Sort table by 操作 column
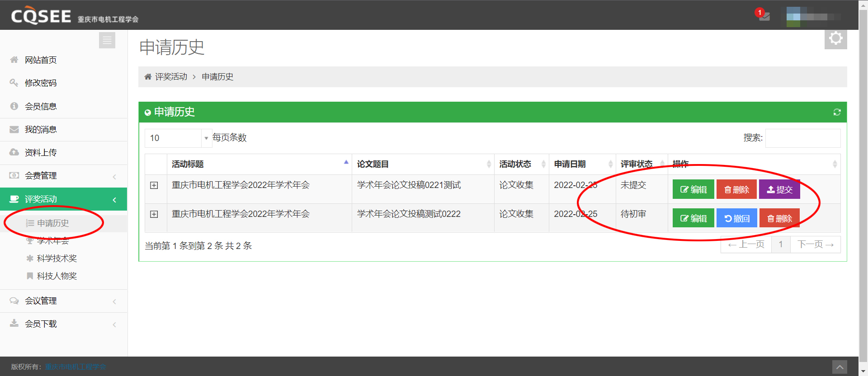The height and width of the screenshot is (376, 868). pos(754,164)
